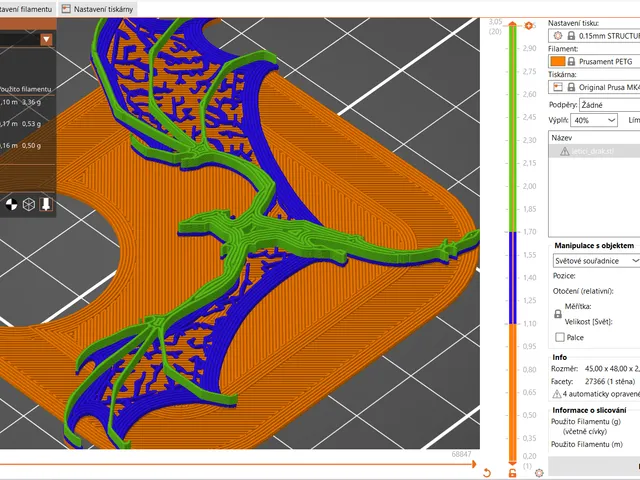Expand the Světové souřadnice combo box

point(596,260)
